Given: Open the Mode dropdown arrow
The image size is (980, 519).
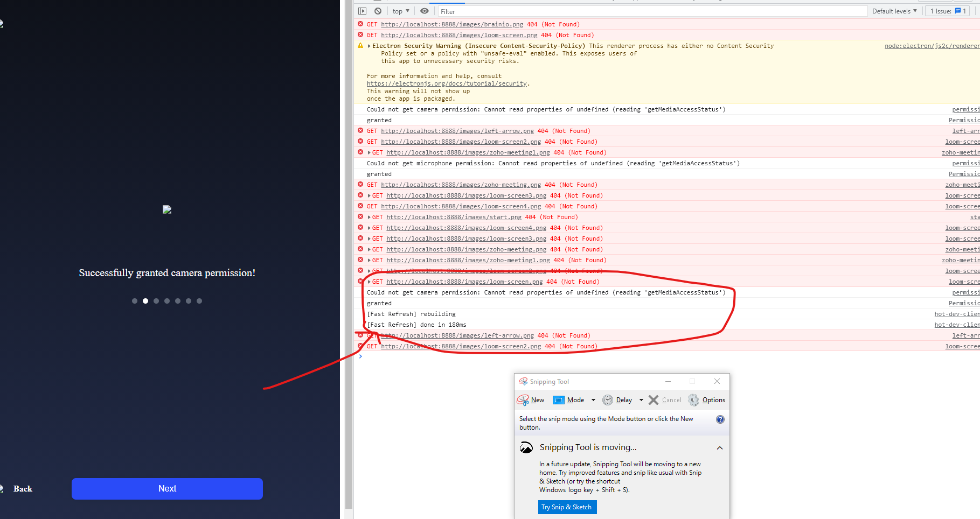Looking at the screenshot, I should 593,400.
